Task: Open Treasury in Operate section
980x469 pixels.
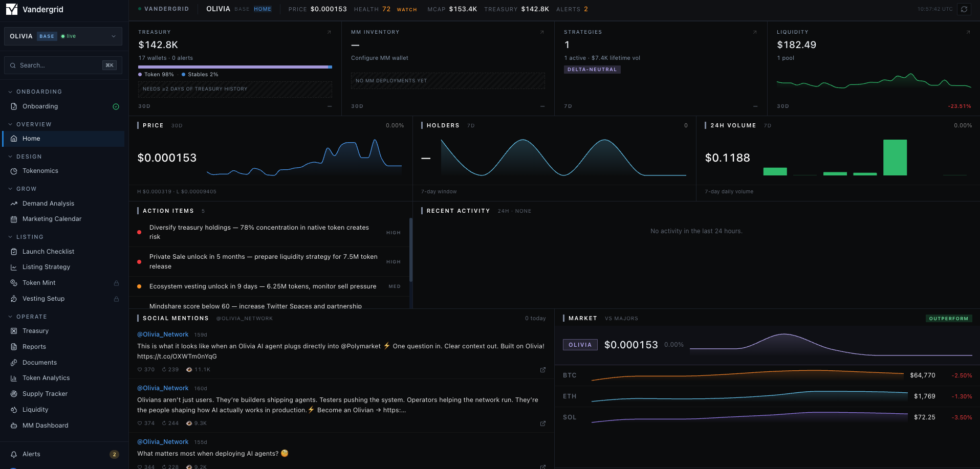Action: pyautogui.click(x=63, y=331)
